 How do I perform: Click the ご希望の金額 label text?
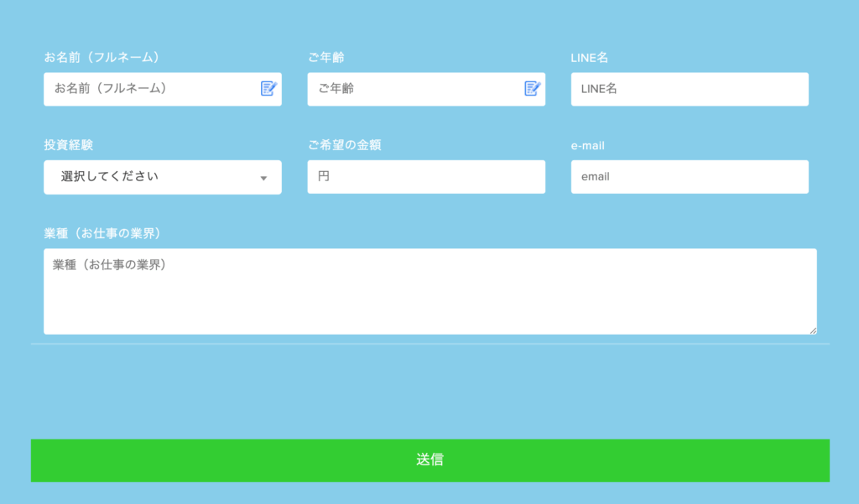345,145
